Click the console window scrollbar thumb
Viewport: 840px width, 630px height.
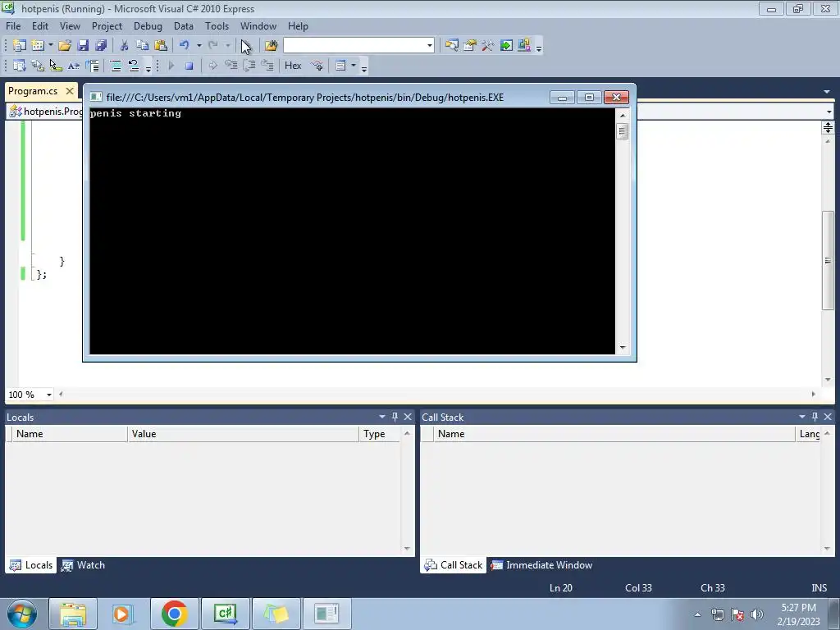tap(622, 131)
